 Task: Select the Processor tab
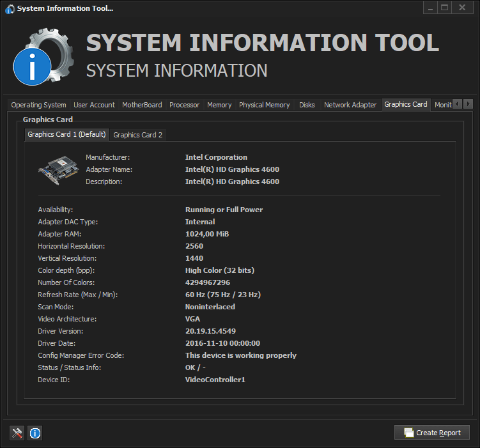click(184, 105)
